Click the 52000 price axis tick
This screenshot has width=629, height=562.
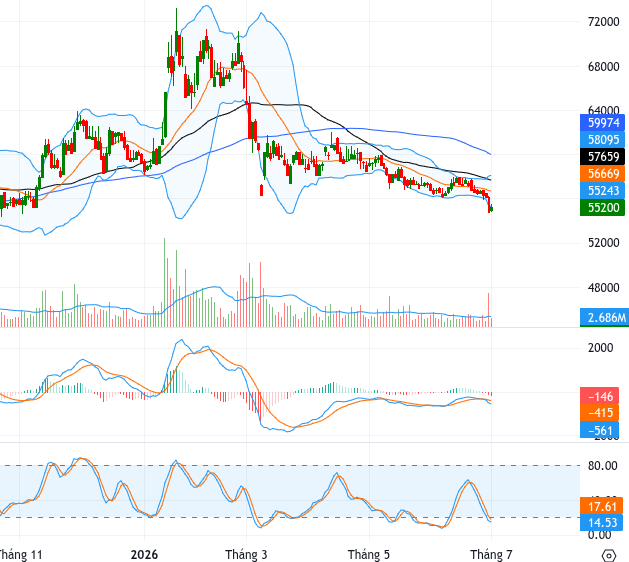pyautogui.click(x=603, y=243)
